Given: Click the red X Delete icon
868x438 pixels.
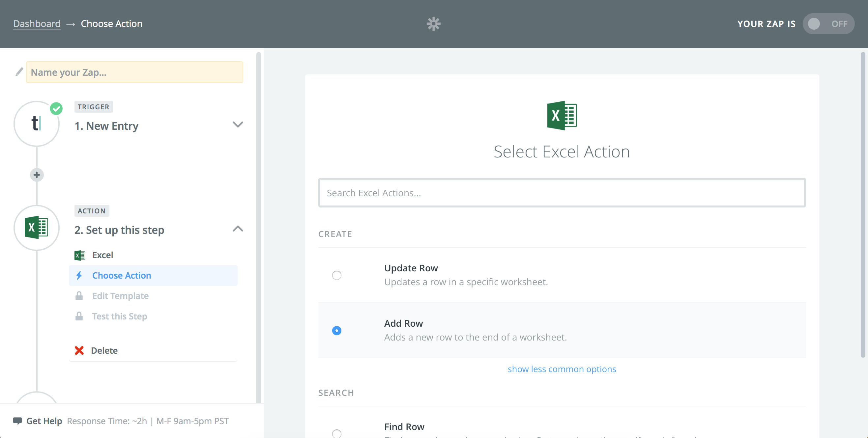Looking at the screenshot, I should click(x=80, y=350).
